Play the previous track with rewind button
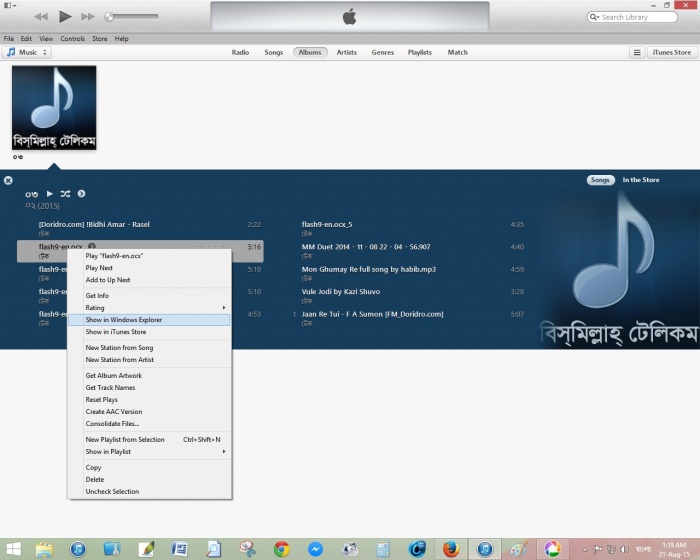This screenshot has height=560, width=700. [41, 17]
